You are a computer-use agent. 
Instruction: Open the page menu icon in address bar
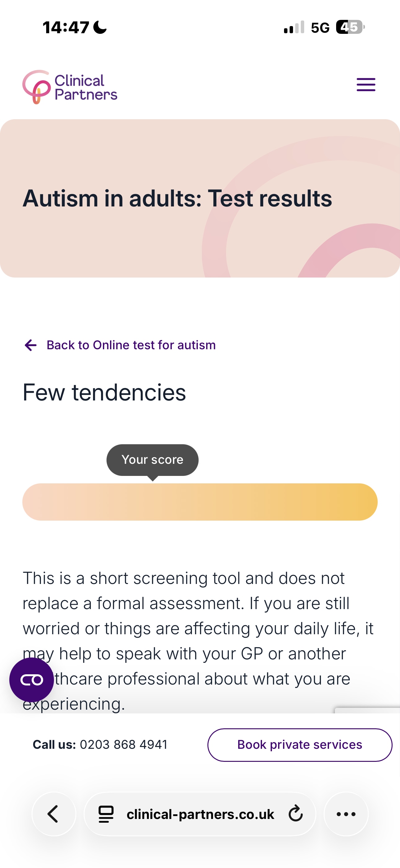click(106, 814)
